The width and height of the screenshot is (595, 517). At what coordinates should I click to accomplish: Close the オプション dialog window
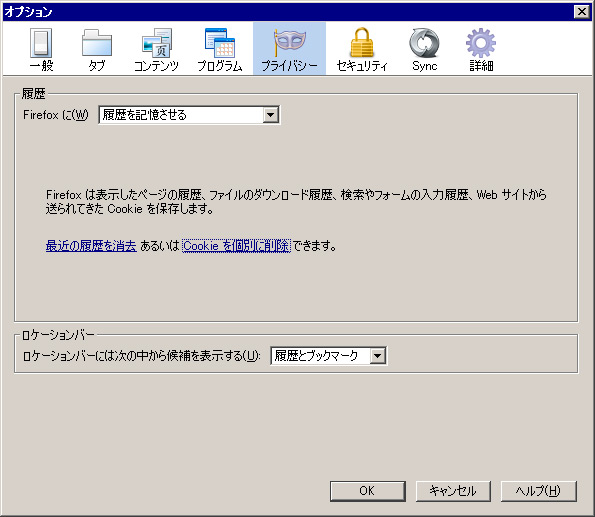pyautogui.click(x=582, y=12)
